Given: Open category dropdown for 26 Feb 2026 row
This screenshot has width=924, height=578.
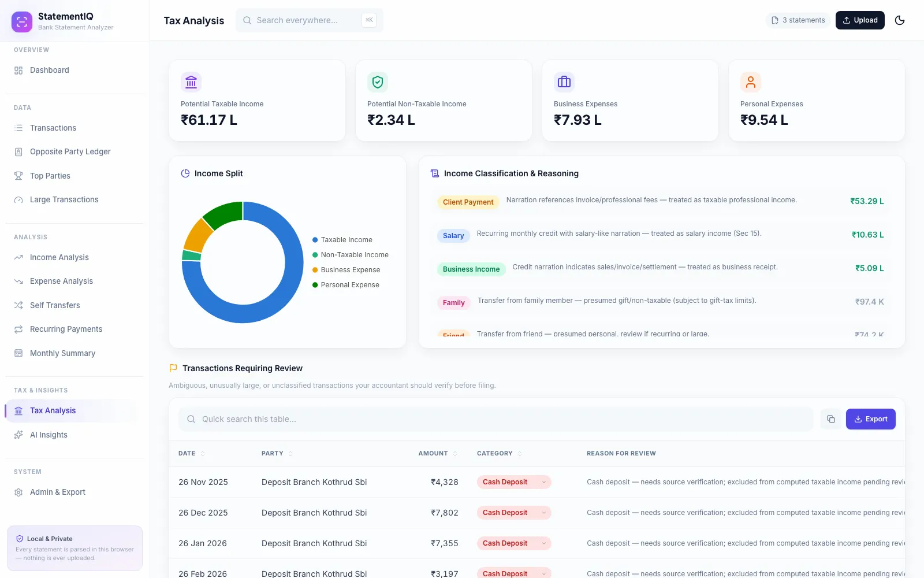Looking at the screenshot, I should coord(514,573).
